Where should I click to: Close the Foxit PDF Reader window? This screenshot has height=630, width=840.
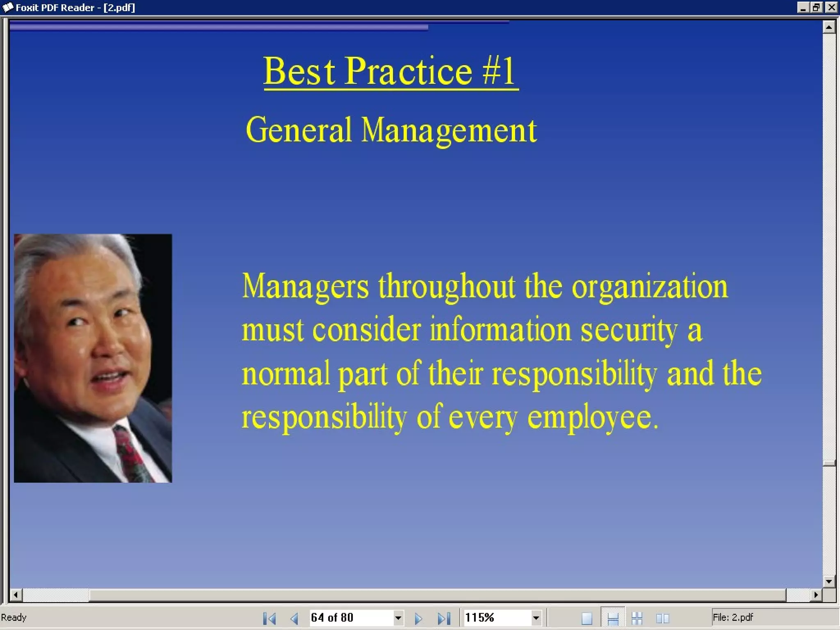tap(831, 7)
